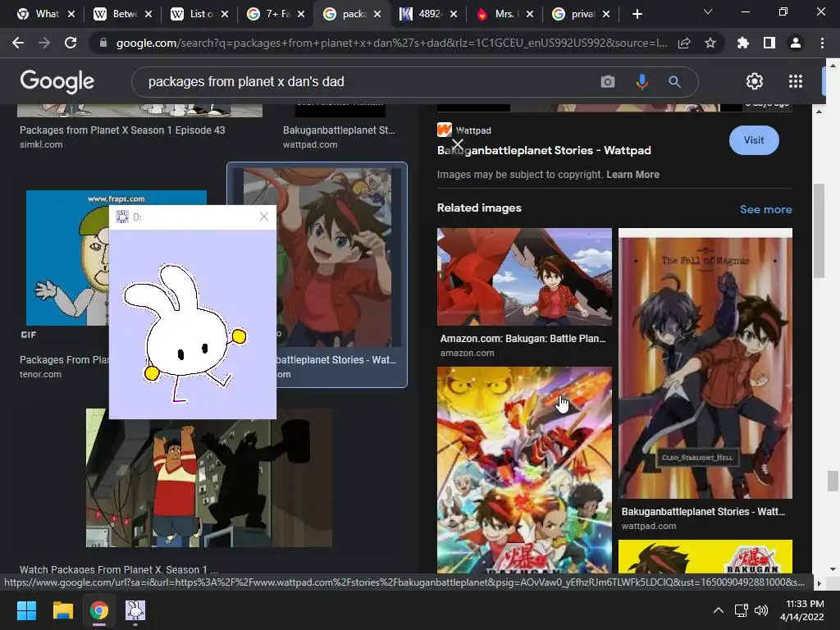840x630 pixels.
Task: Close the 'privat' tab
Action: coord(606,14)
